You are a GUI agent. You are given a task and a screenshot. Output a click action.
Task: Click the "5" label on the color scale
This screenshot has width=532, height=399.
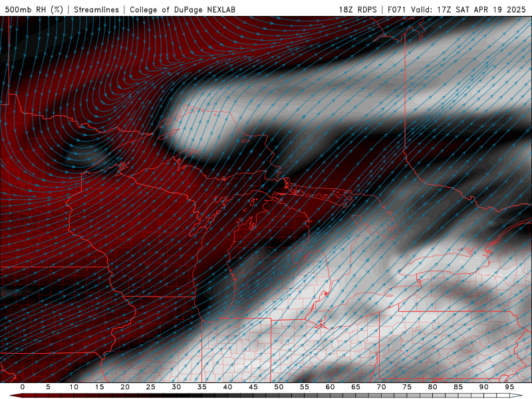[48, 387]
